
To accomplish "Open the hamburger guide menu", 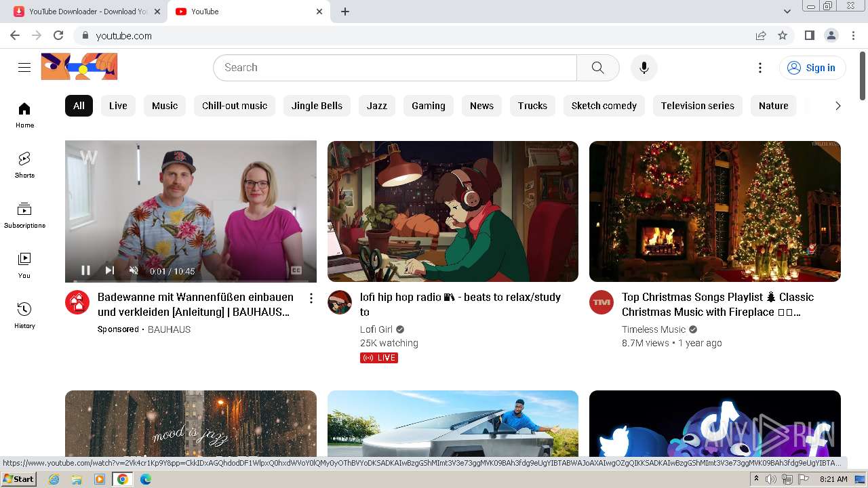I will (x=24, y=67).
